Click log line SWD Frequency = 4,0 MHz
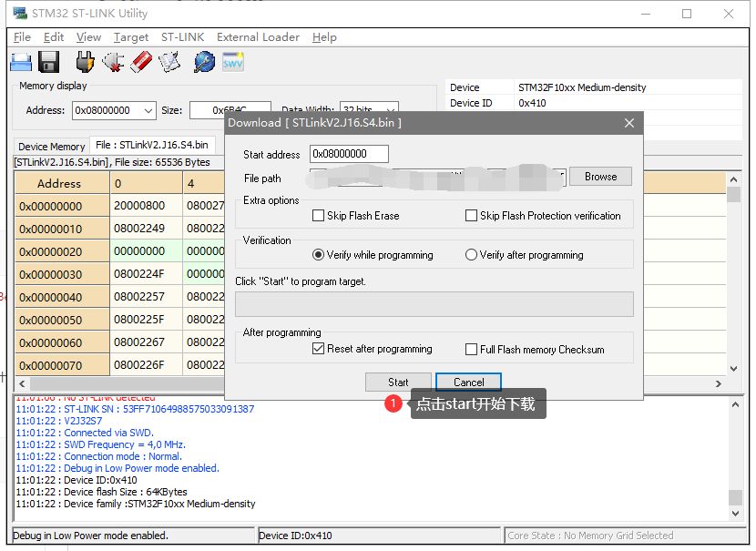Viewport: 756px width, 551px height. 101,444
